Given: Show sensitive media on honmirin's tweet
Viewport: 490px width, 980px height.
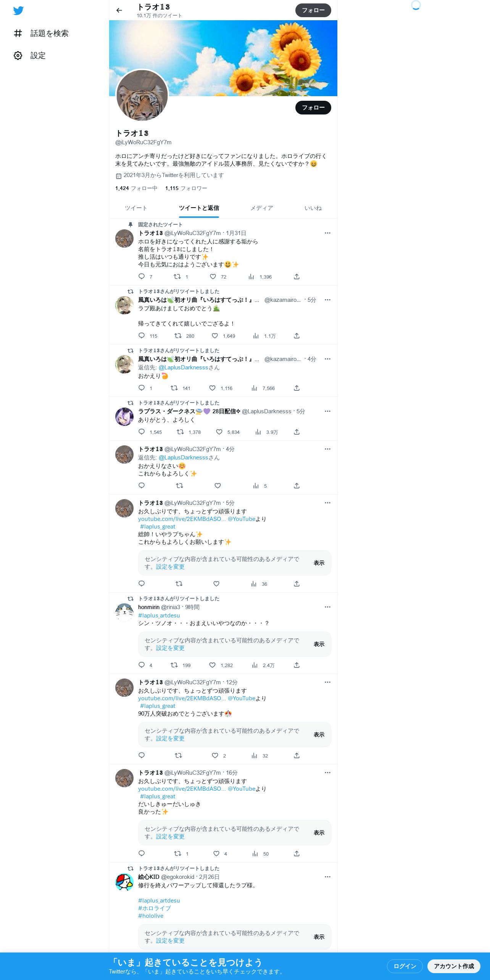Looking at the screenshot, I should point(319,644).
